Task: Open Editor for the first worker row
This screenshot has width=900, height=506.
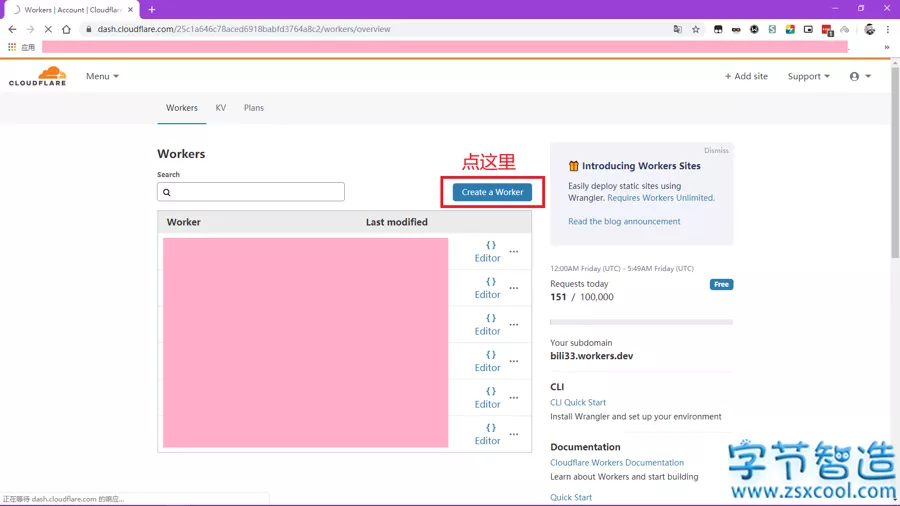Action: (x=487, y=252)
